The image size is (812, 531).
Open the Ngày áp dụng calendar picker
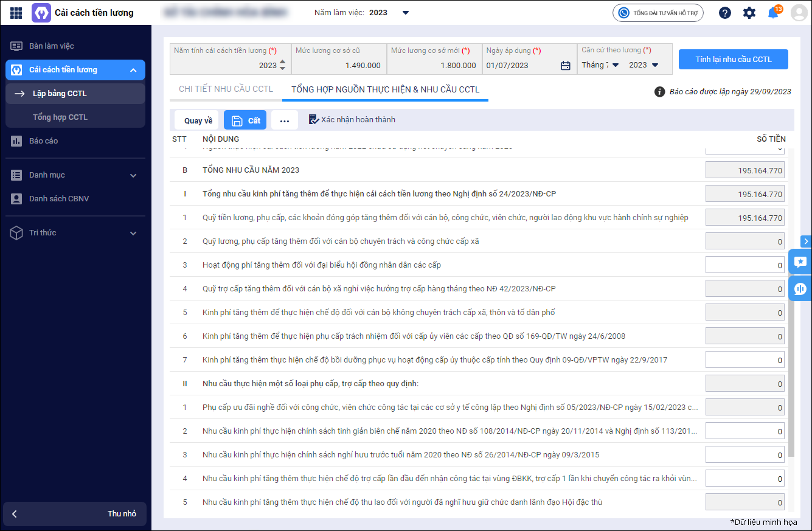[x=566, y=66]
